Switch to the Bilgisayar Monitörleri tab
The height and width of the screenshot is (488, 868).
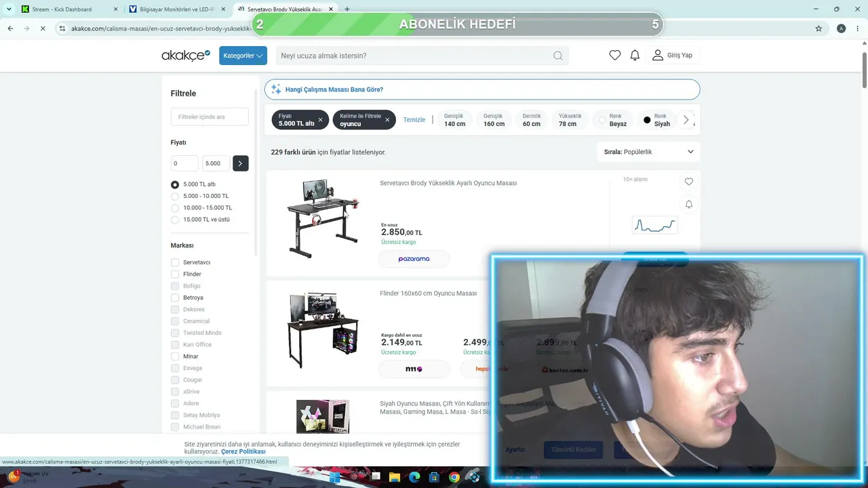178,9
